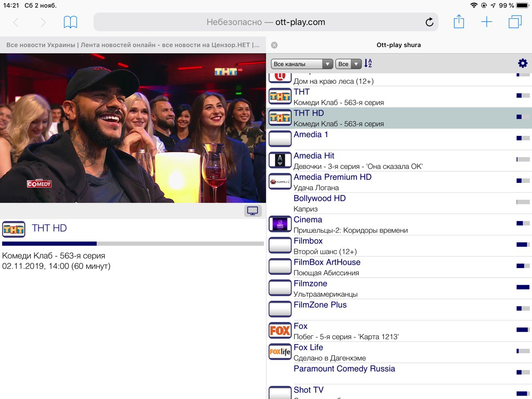Click the Cinema channel logo

point(280,224)
